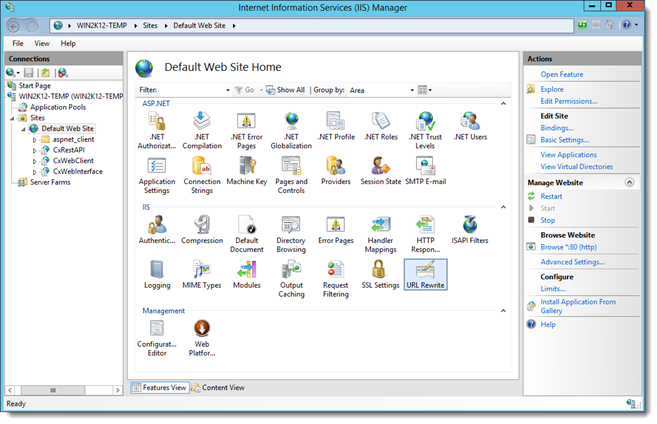Collapse the Manage Website section

tap(629, 182)
